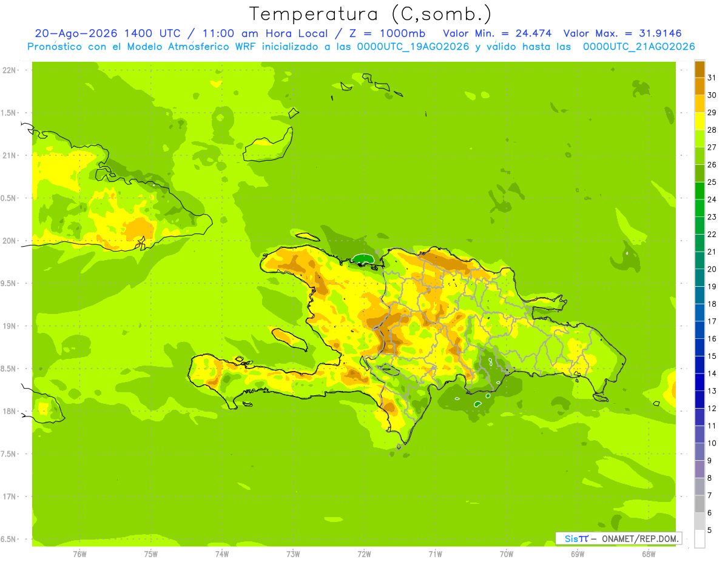The height and width of the screenshot is (562, 728).
Task: Click the '0000UTC_21AGO2026' valid-until time text
Action: pyautogui.click(x=639, y=47)
